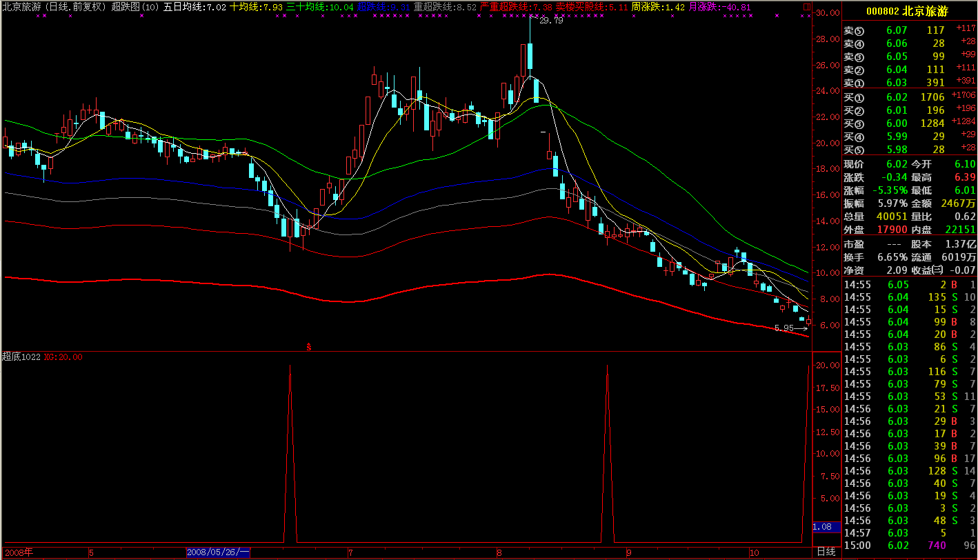Select the 十均线:7.93 indicator label
The image size is (978, 560).
tap(256, 7)
